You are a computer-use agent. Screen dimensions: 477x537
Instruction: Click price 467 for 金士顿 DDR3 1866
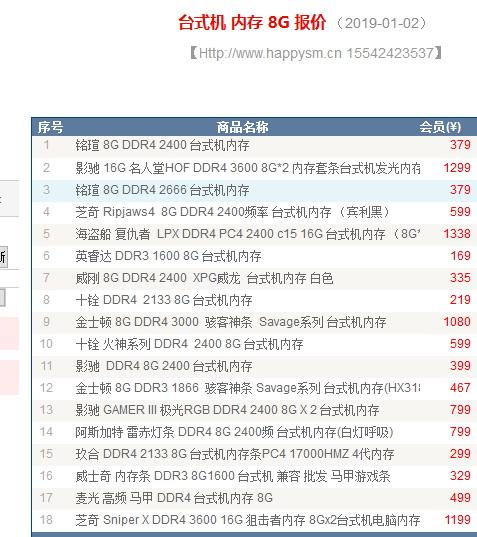tap(460, 388)
